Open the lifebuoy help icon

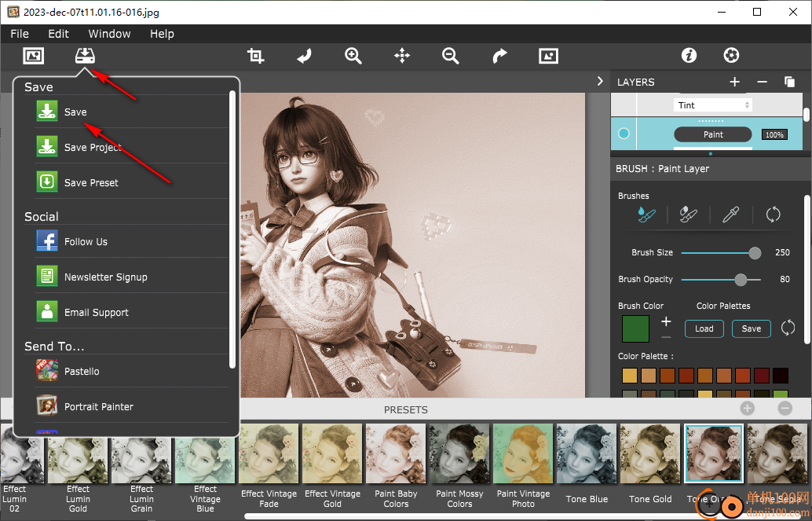pyautogui.click(x=731, y=56)
